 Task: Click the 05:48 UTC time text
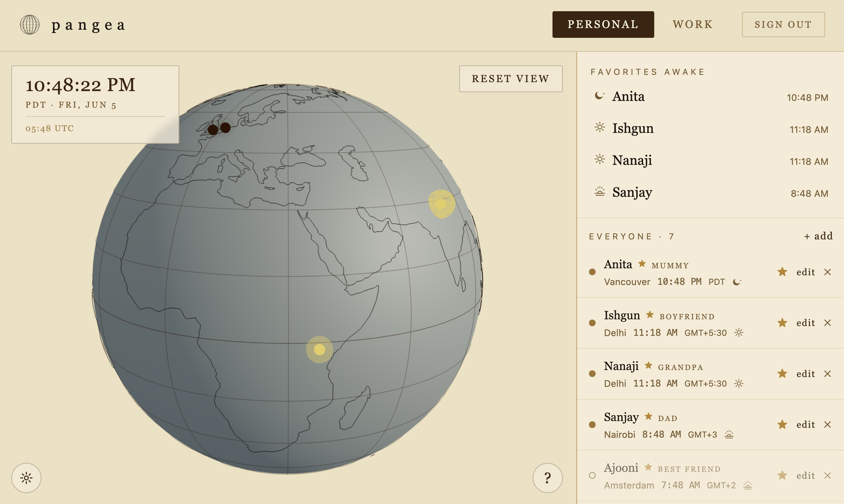click(x=50, y=128)
